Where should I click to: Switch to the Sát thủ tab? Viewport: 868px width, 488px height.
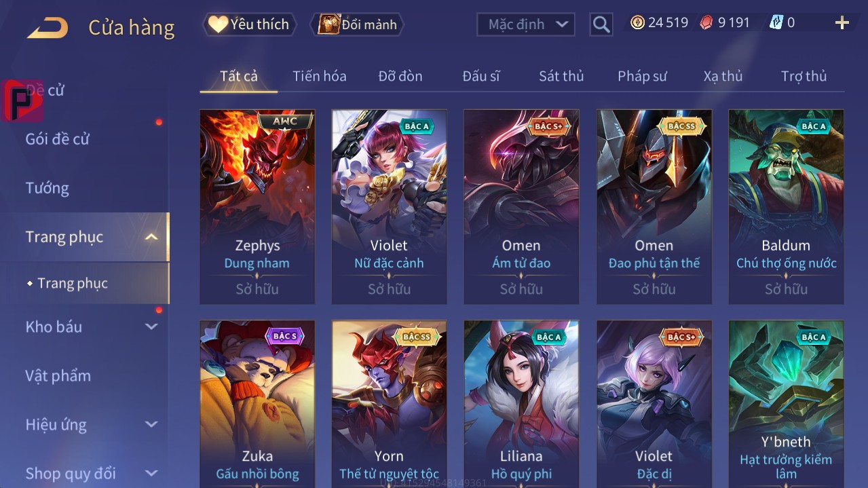(561, 76)
